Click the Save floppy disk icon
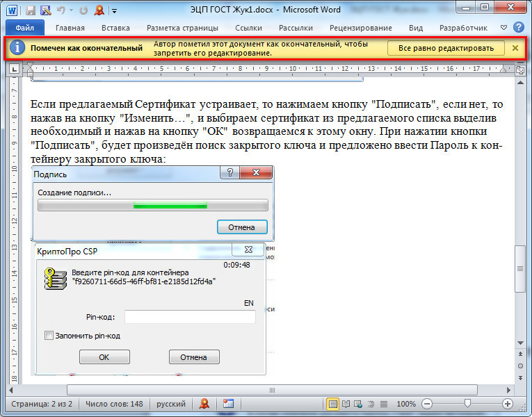Image resolution: width=532 pixels, height=417 pixels. 31,10
